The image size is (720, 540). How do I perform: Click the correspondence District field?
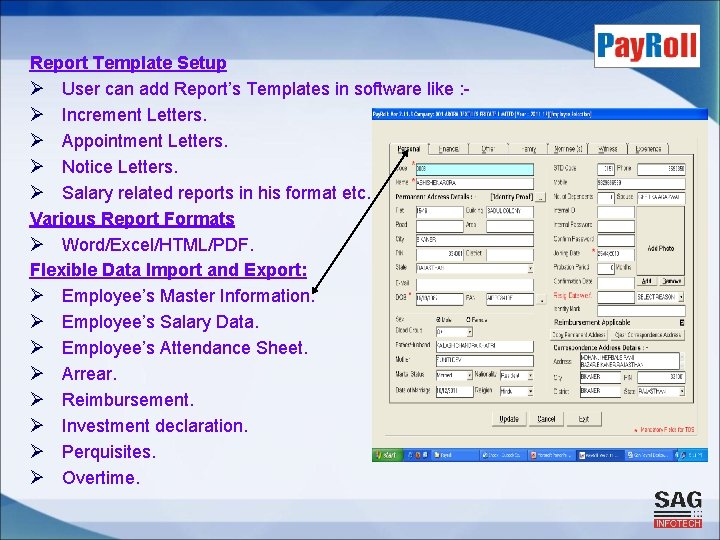coord(600,392)
